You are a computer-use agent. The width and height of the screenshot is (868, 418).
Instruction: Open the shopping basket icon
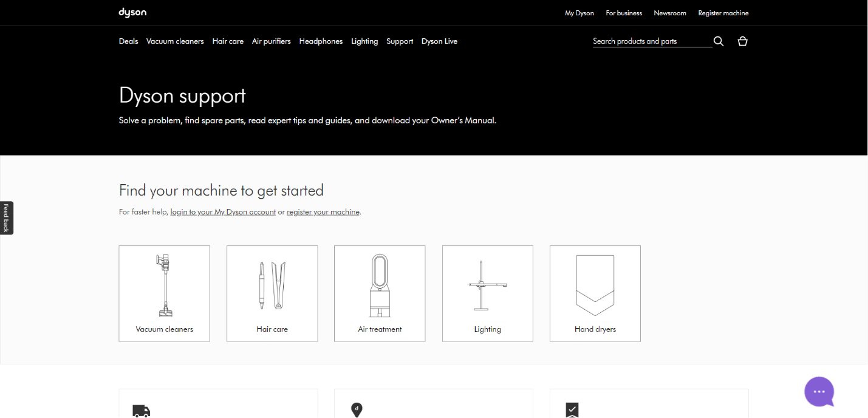[742, 41]
